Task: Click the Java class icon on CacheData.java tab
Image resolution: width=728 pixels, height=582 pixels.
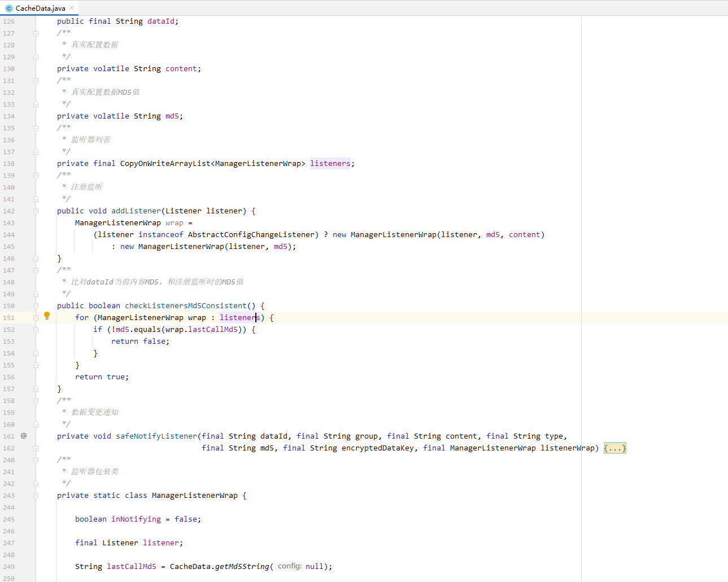Action: point(8,8)
